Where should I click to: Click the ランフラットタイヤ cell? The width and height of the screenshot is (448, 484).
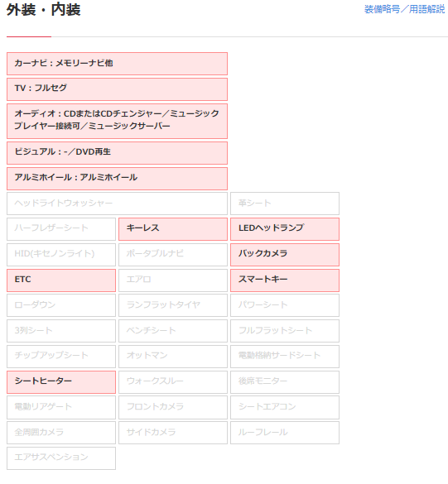click(x=173, y=305)
